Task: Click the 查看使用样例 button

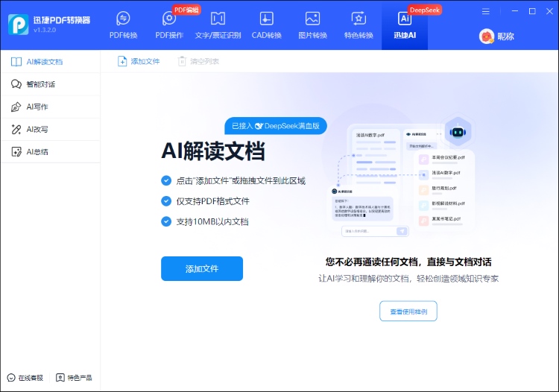Action: (x=408, y=311)
